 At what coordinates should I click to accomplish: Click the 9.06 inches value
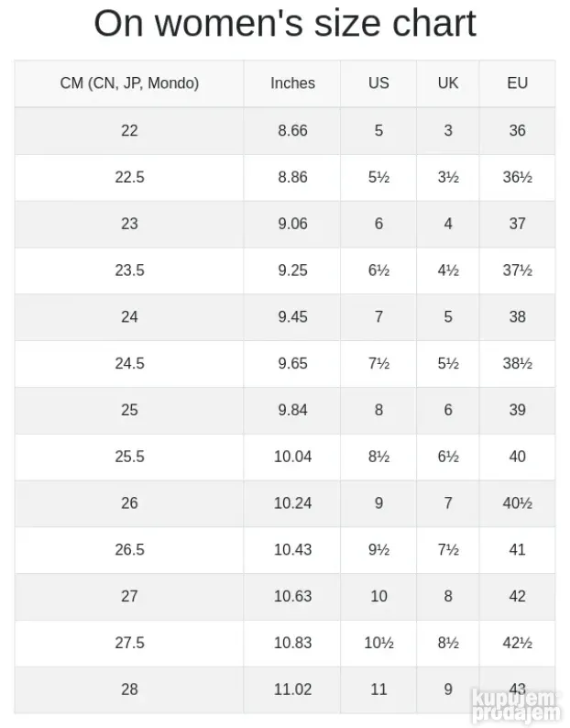[292, 224]
